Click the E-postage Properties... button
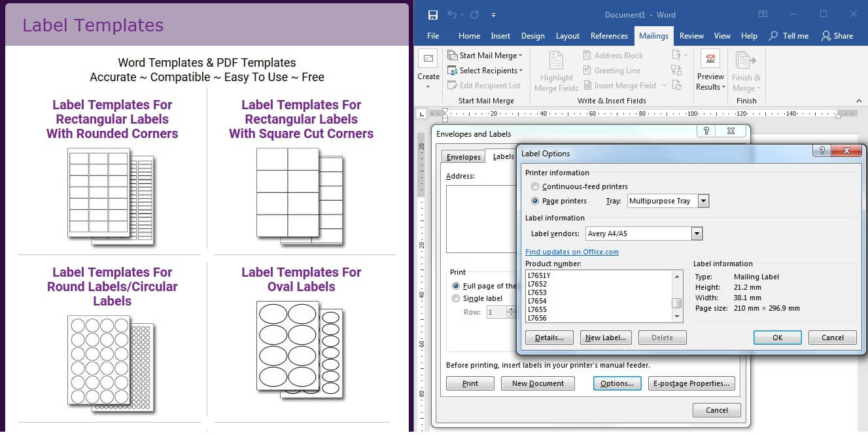 tap(691, 383)
